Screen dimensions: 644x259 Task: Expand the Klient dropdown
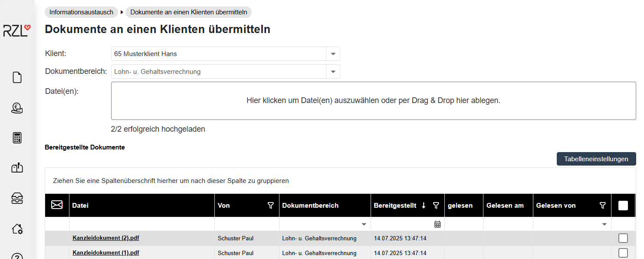pyautogui.click(x=333, y=54)
